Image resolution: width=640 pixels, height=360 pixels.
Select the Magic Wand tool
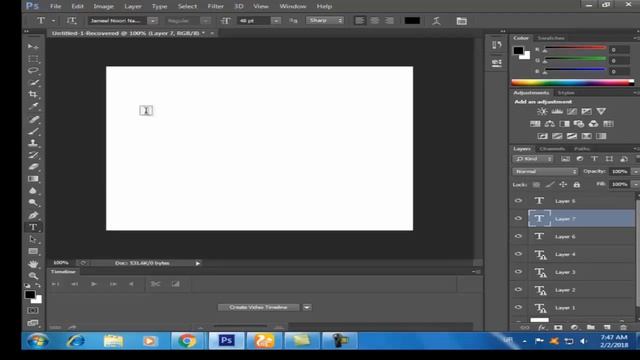click(x=33, y=82)
